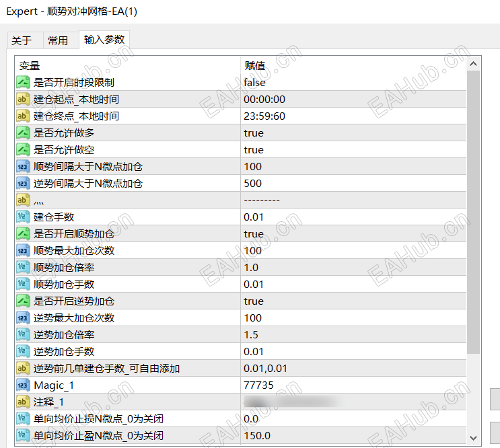Click the 0.01 value of 顺势加仓手数
Screen dimensions: 500x448
coord(254,285)
